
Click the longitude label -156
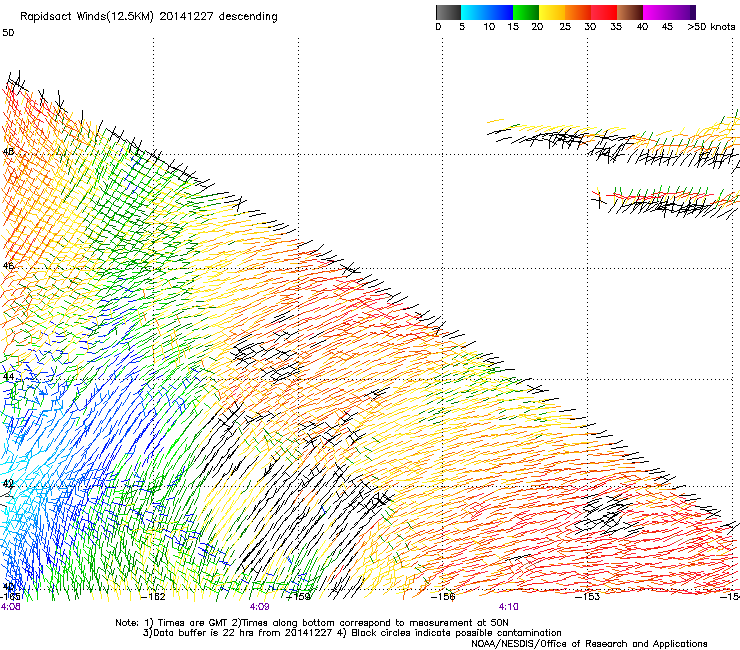pos(443,596)
